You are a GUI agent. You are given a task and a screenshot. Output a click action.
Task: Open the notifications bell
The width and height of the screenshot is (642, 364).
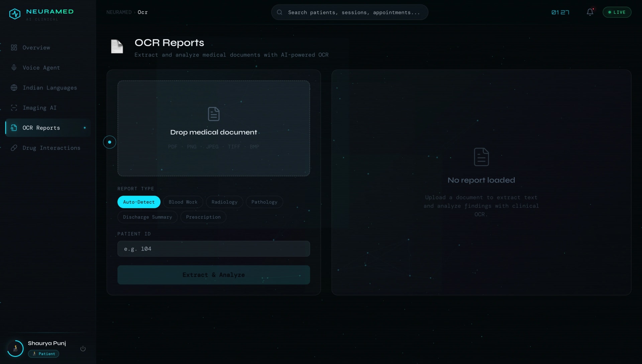(590, 12)
